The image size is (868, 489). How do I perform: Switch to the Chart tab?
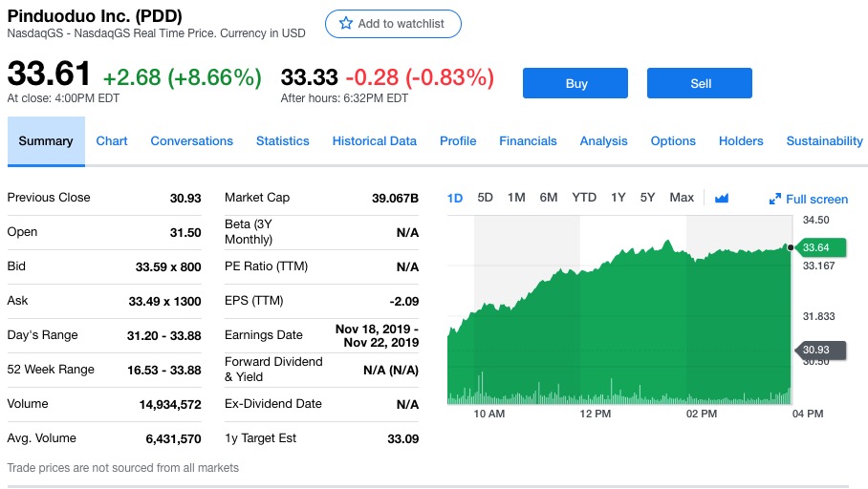coord(112,141)
